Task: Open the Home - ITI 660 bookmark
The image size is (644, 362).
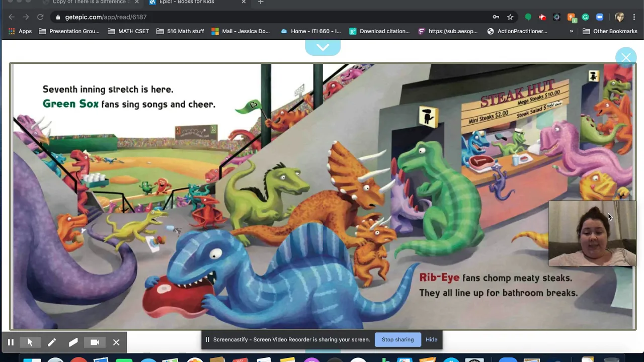Action: 310,31
